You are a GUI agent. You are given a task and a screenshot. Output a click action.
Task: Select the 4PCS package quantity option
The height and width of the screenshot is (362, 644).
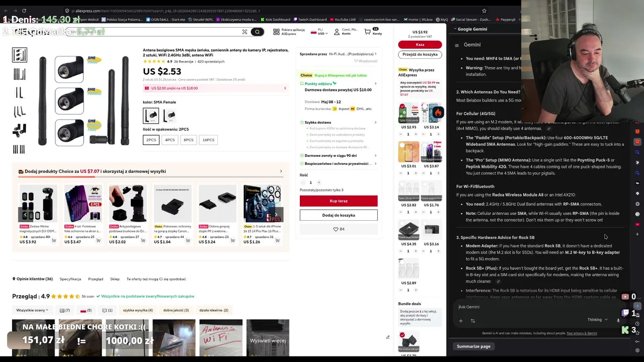click(x=170, y=140)
